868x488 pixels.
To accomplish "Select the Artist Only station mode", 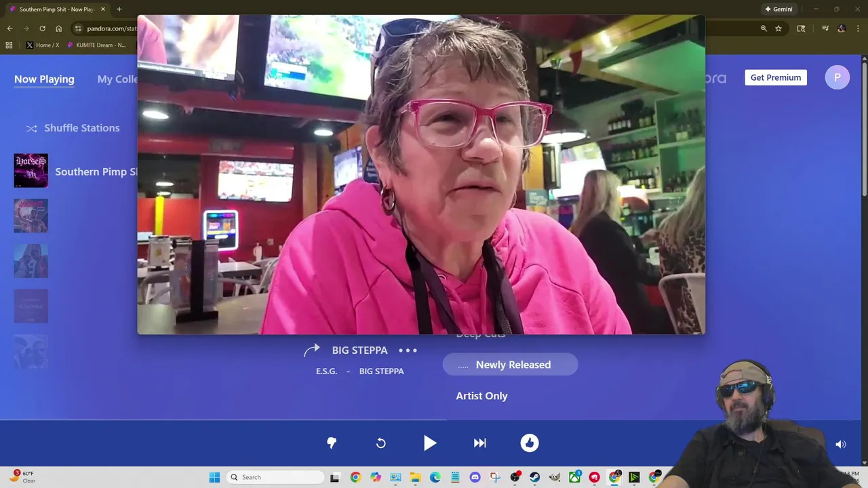I will [x=481, y=396].
